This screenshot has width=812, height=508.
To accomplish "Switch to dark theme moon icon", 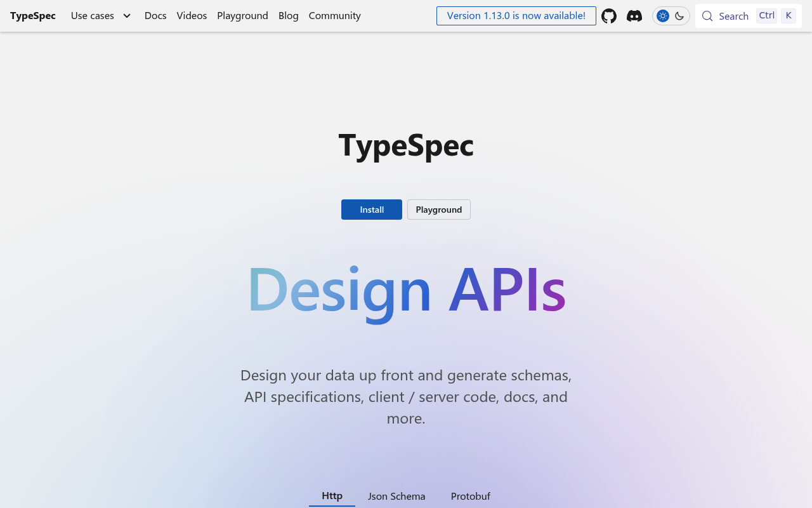I will coord(679,16).
